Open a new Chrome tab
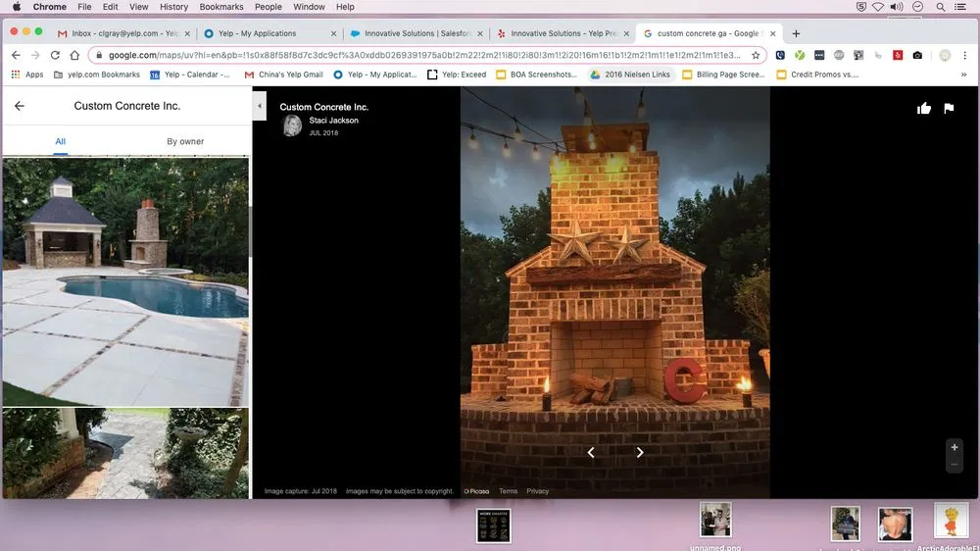Image resolution: width=980 pixels, height=551 pixels. pyautogui.click(x=796, y=33)
